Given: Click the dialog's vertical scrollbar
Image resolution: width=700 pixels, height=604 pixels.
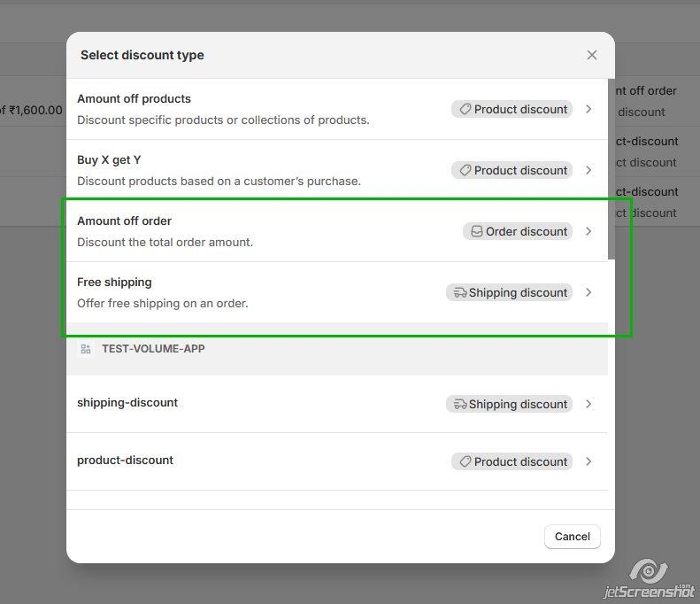Looking at the screenshot, I should (611, 168).
